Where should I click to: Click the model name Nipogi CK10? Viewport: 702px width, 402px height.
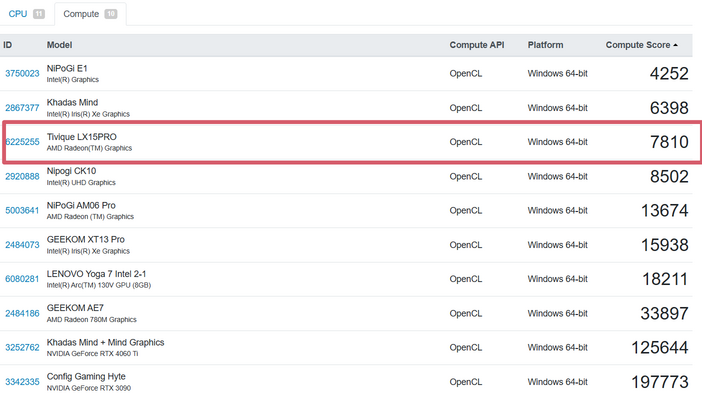point(72,171)
